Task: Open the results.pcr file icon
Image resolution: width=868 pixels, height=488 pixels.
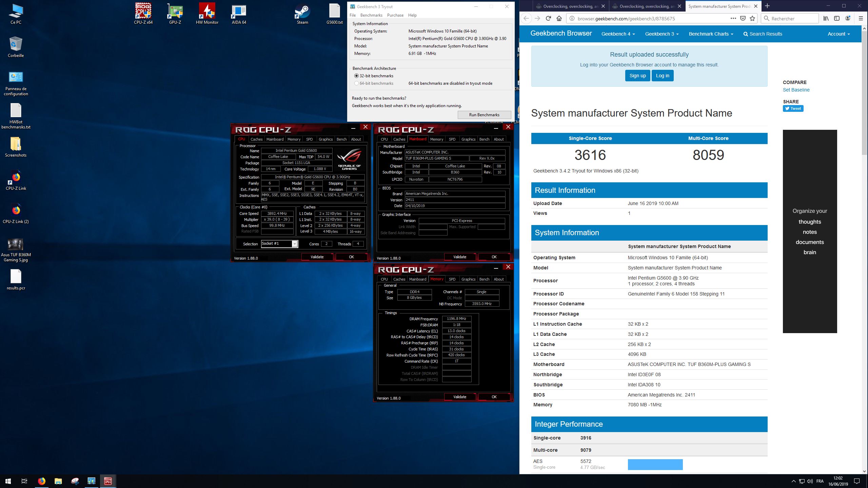Action: pos(16,280)
